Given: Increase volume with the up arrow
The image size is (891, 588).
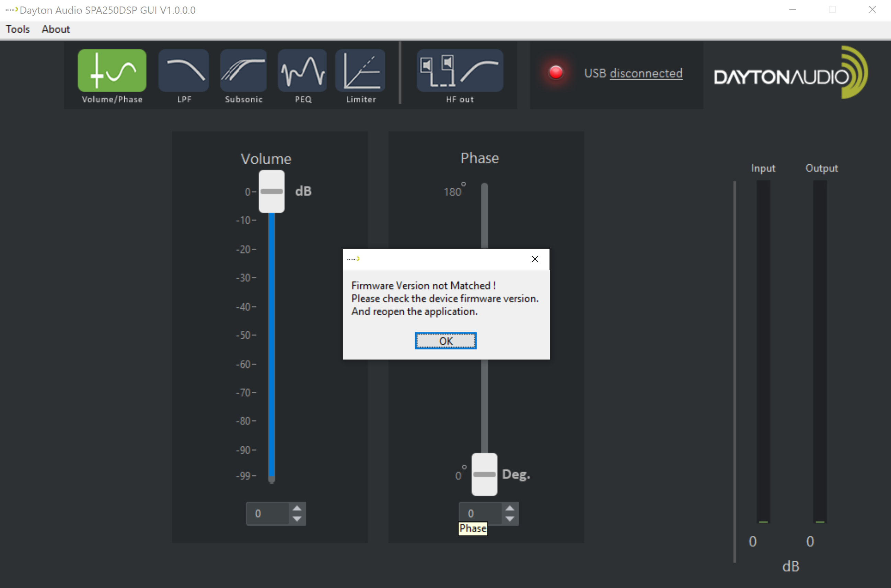Looking at the screenshot, I should point(297,508).
